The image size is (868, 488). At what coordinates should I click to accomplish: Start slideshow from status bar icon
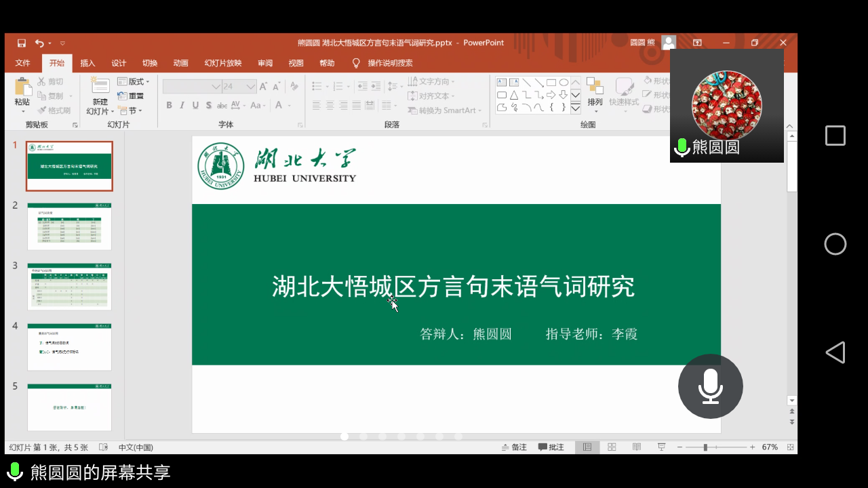(661, 447)
